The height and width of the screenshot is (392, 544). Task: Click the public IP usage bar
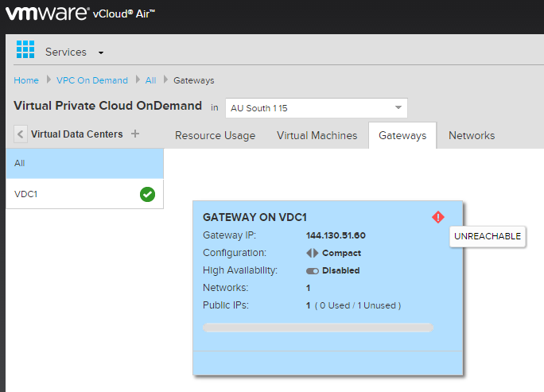[318, 328]
